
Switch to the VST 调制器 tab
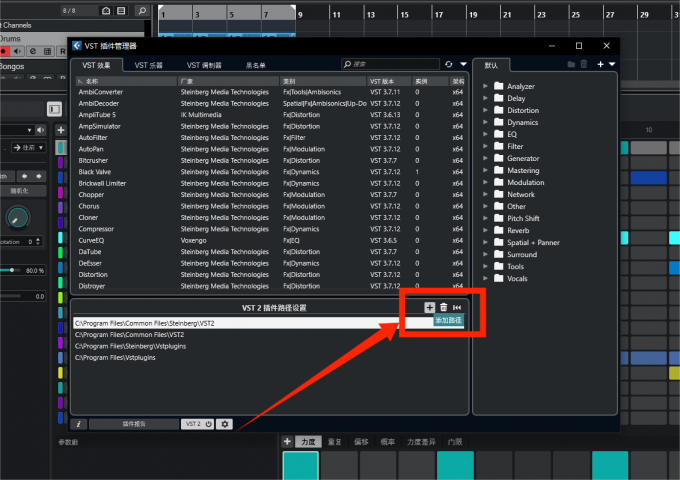click(x=204, y=65)
